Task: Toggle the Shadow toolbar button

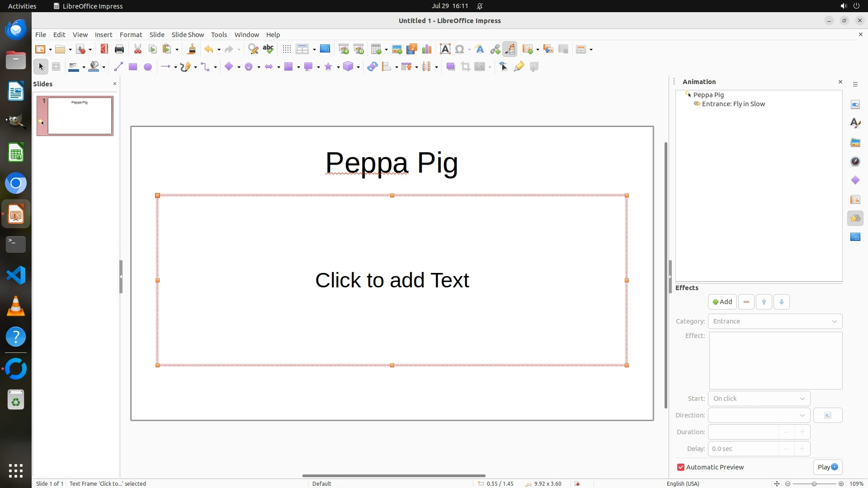Action: click(450, 67)
